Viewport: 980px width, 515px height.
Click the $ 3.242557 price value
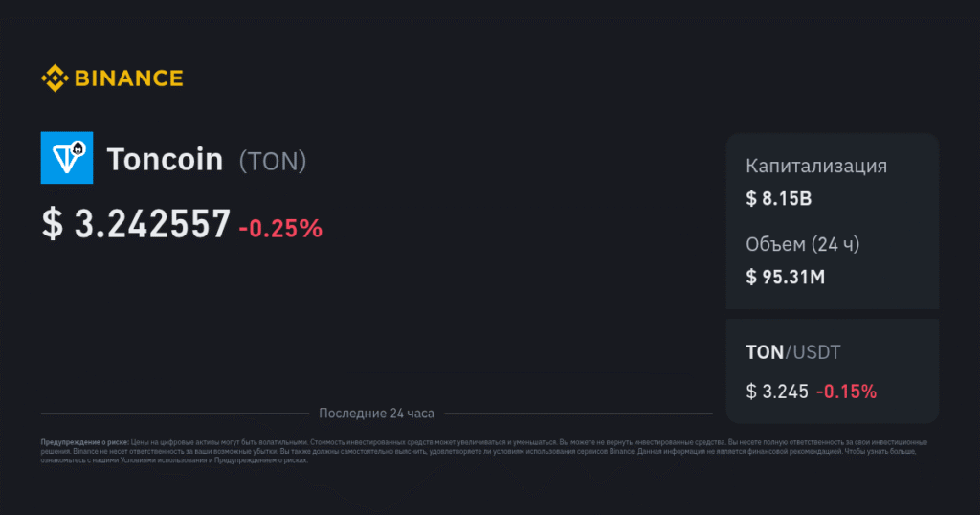(x=136, y=224)
